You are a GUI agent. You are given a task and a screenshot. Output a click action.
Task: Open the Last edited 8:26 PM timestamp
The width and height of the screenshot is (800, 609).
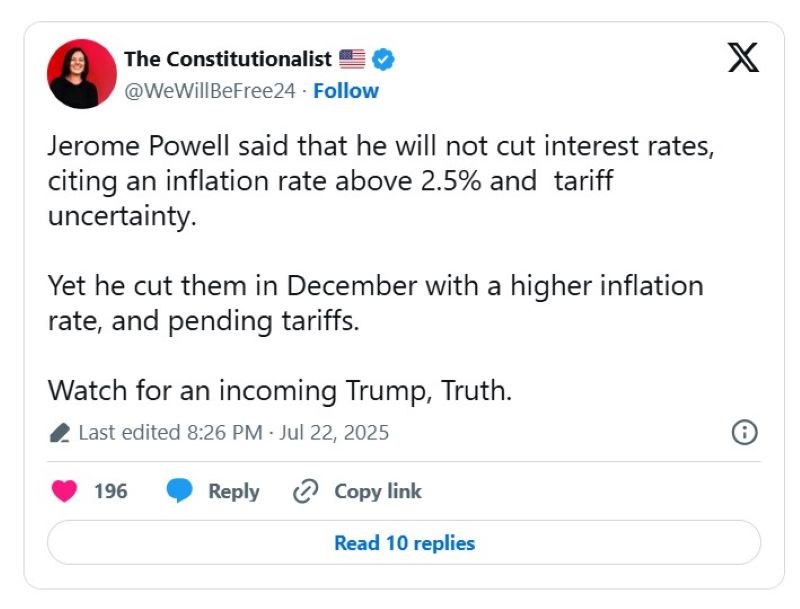point(233,433)
